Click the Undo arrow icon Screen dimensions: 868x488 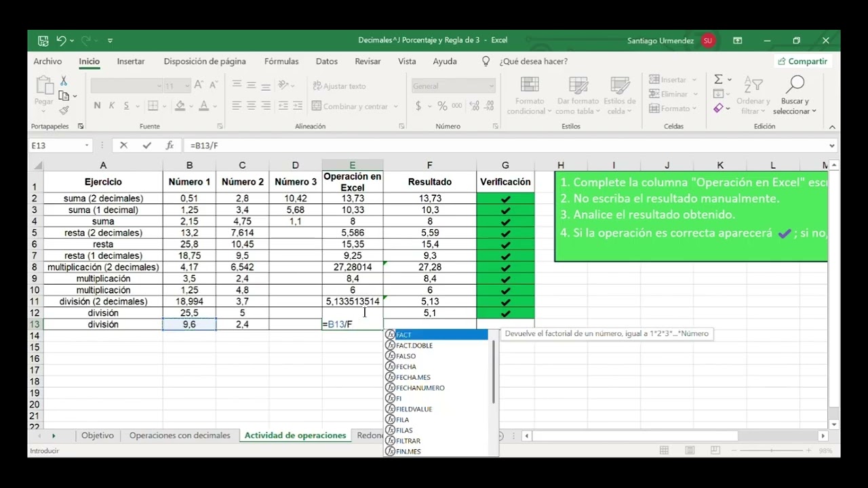click(x=61, y=41)
